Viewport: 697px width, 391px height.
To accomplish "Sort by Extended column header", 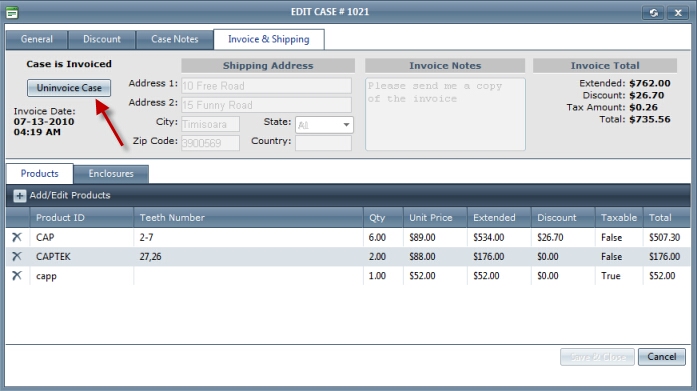I will 499,218.
